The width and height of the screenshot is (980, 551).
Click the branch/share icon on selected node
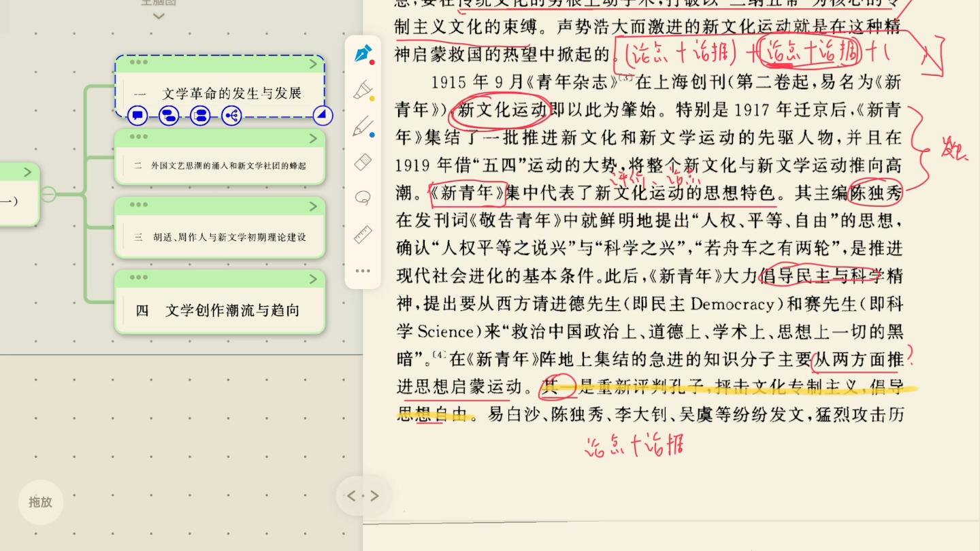(231, 116)
